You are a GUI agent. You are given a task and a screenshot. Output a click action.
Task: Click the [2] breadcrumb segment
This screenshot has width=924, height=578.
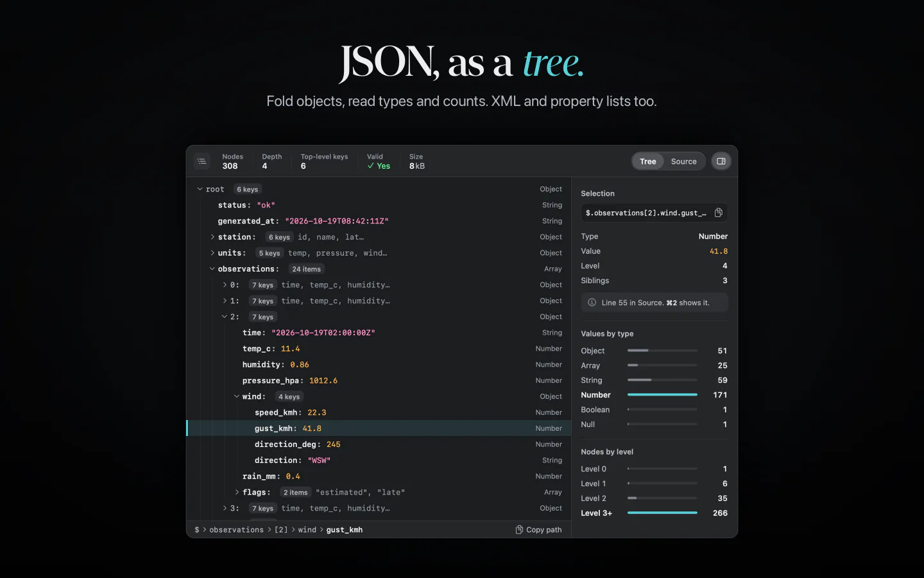(281, 530)
